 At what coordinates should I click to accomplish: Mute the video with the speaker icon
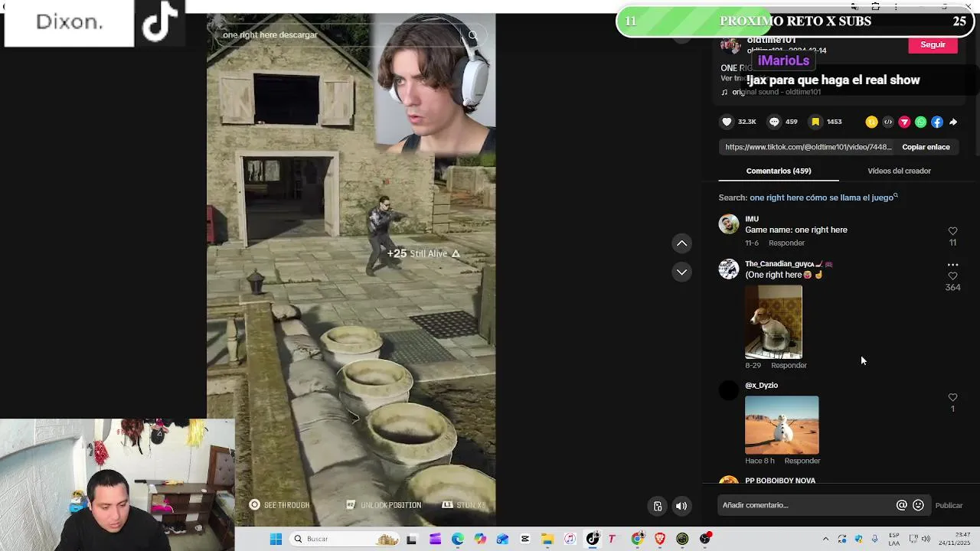click(681, 506)
